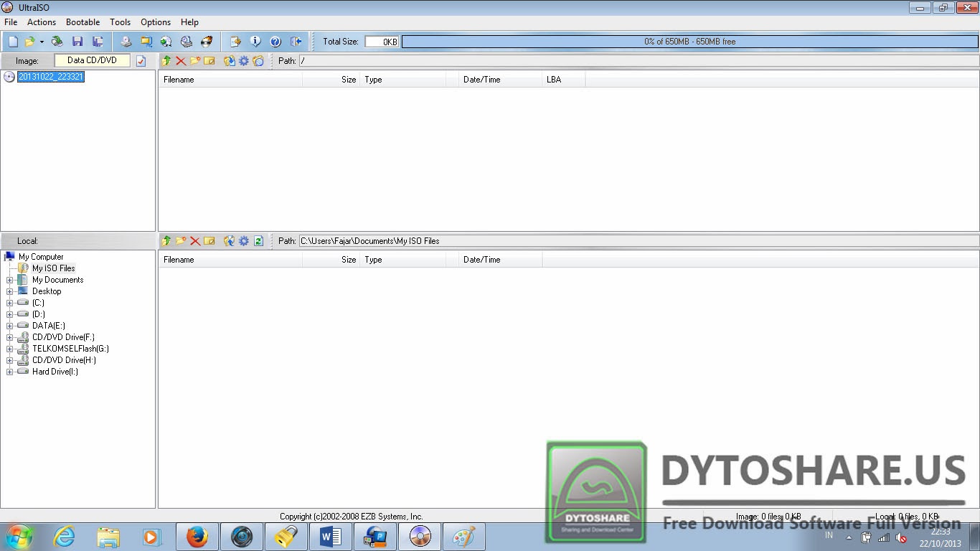Click the Local Path field showing My ISO Files
Image resolution: width=980 pixels, height=551 pixels.
639,241
